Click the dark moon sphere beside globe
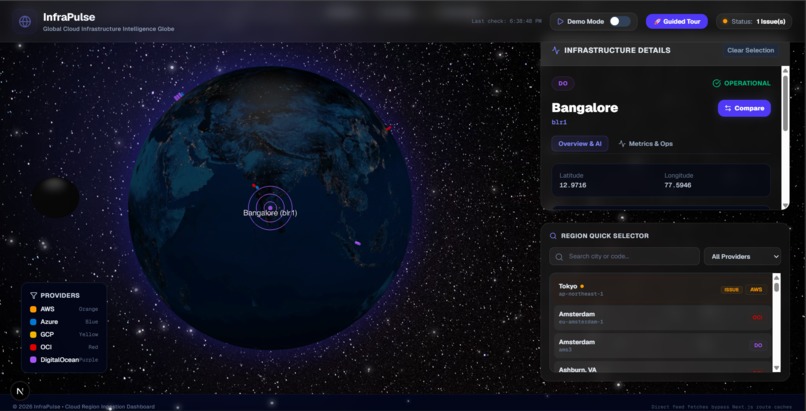 [56, 197]
